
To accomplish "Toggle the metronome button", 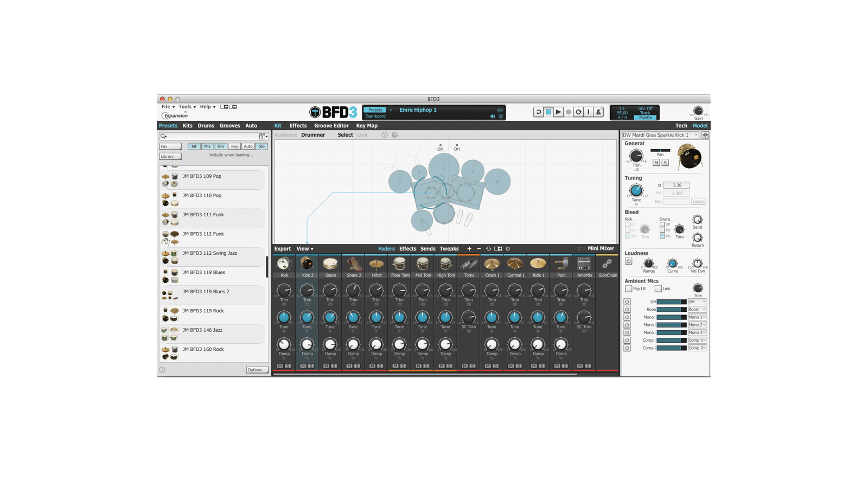I will point(598,112).
